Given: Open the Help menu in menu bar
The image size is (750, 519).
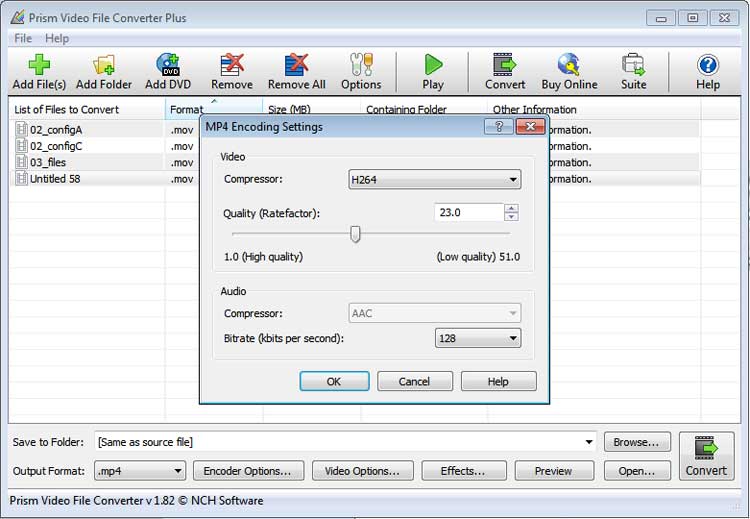Looking at the screenshot, I should pyautogui.click(x=57, y=38).
